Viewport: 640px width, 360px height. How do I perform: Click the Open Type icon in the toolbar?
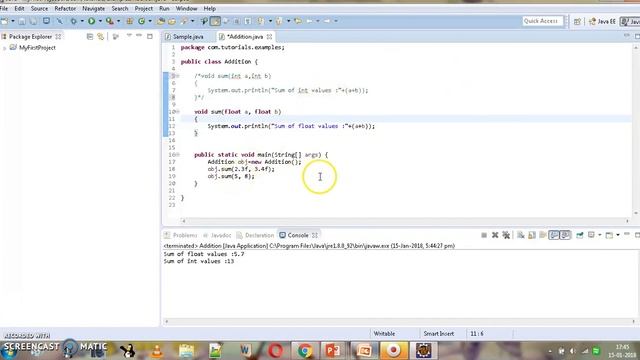(x=161, y=21)
